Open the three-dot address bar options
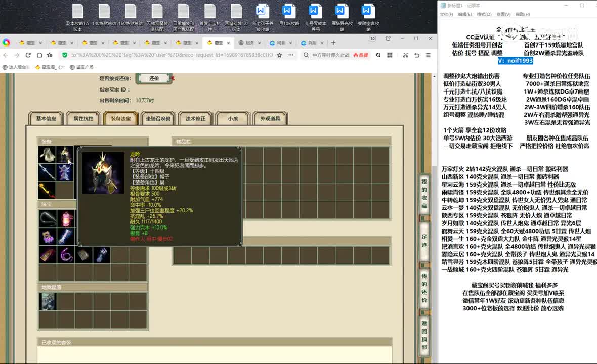 (x=291, y=55)
